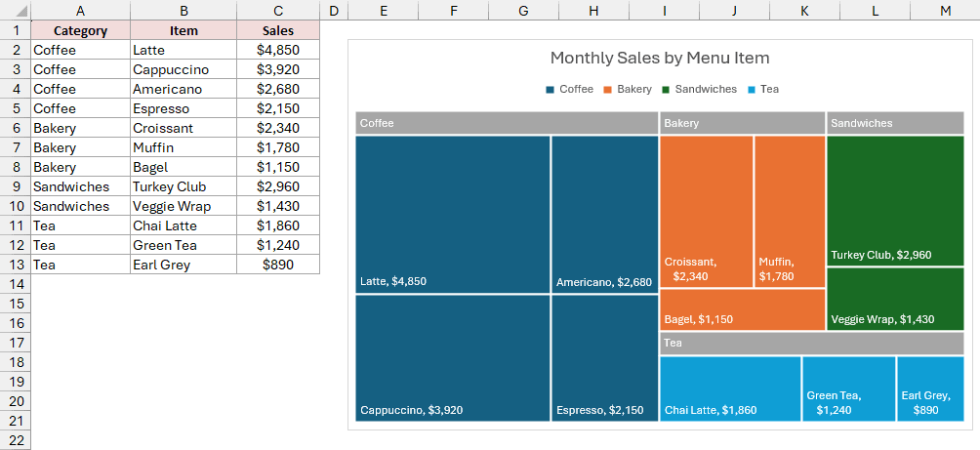Select row 22 header
This screenshot has width=980, height=450.
pos(15,440)
